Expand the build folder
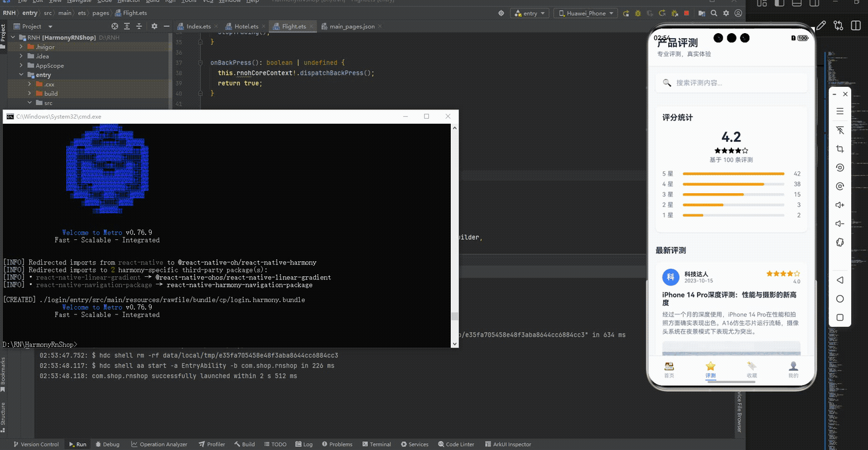Screen dimensions: 868x450 point(29,94)
